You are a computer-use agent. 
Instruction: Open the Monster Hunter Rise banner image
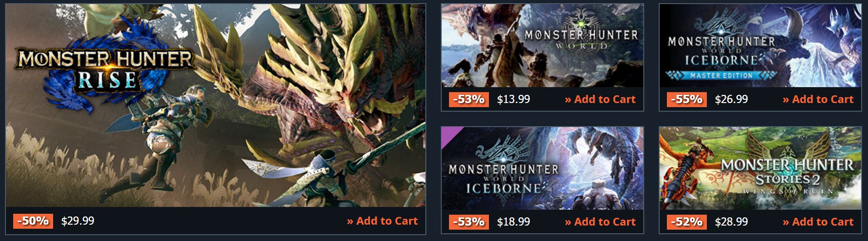[x=216, y=105]
